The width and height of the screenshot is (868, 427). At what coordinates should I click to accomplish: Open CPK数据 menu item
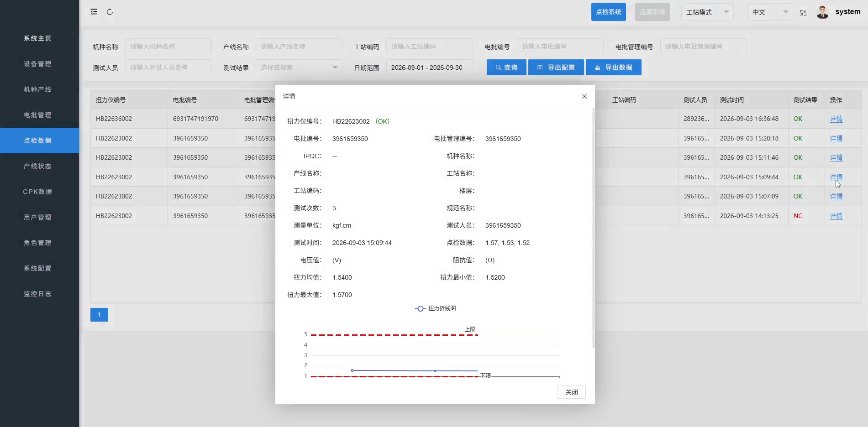pyautogui.click(x=38, y=192)
